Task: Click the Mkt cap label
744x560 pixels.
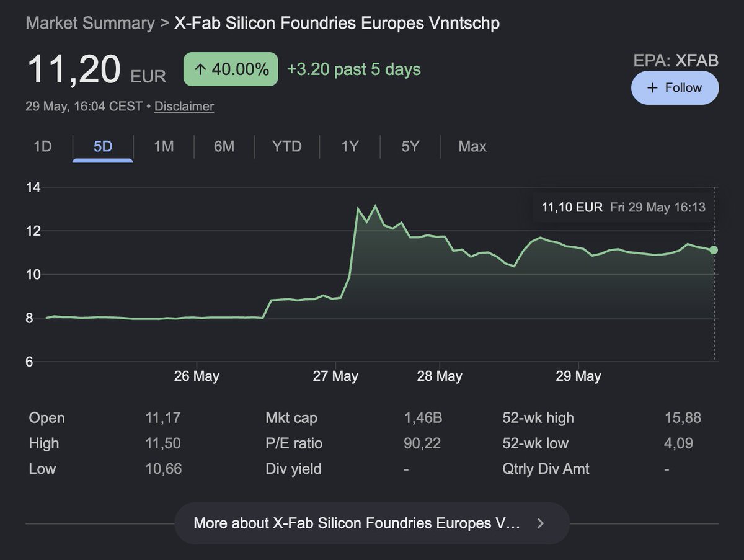Action: click(x=291, y=418)
